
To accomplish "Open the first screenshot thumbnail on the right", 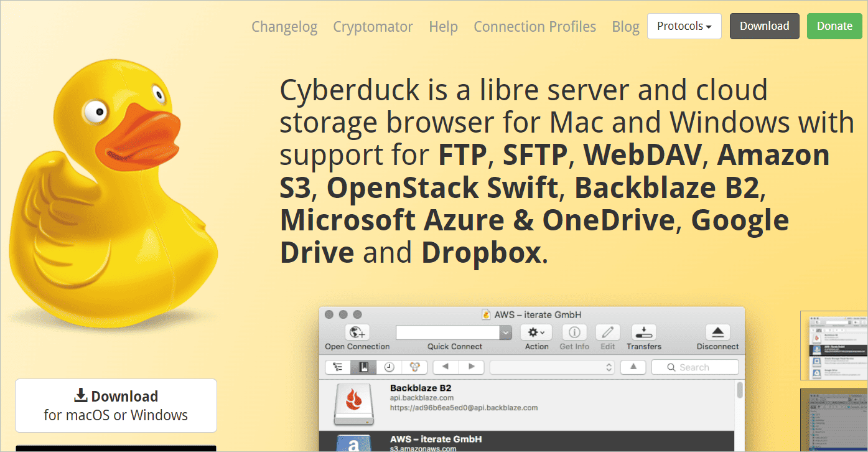I will tap(834, 346).
